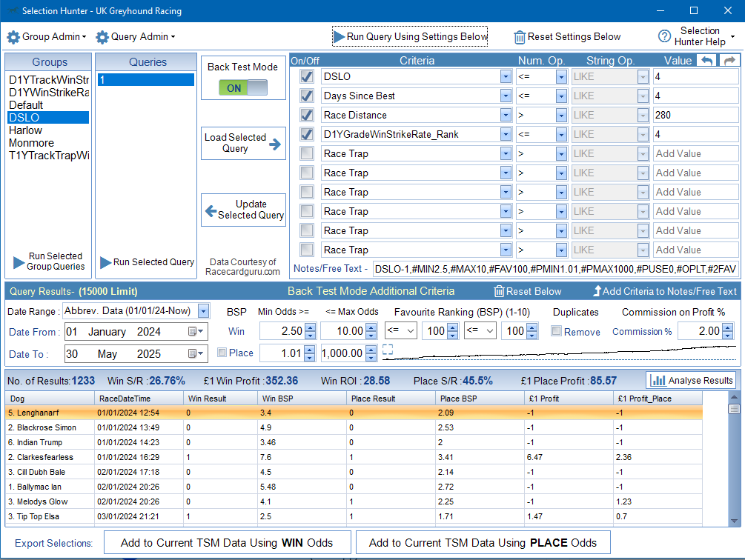Click Run Query Using Settings Below
745x560 pixels.
point(410,36)
